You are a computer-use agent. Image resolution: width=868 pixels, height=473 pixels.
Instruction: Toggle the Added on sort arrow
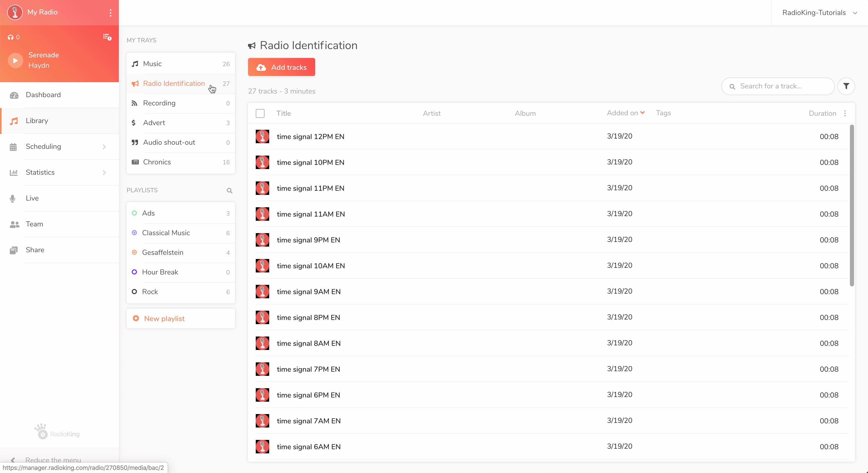[x=642, y=113]
